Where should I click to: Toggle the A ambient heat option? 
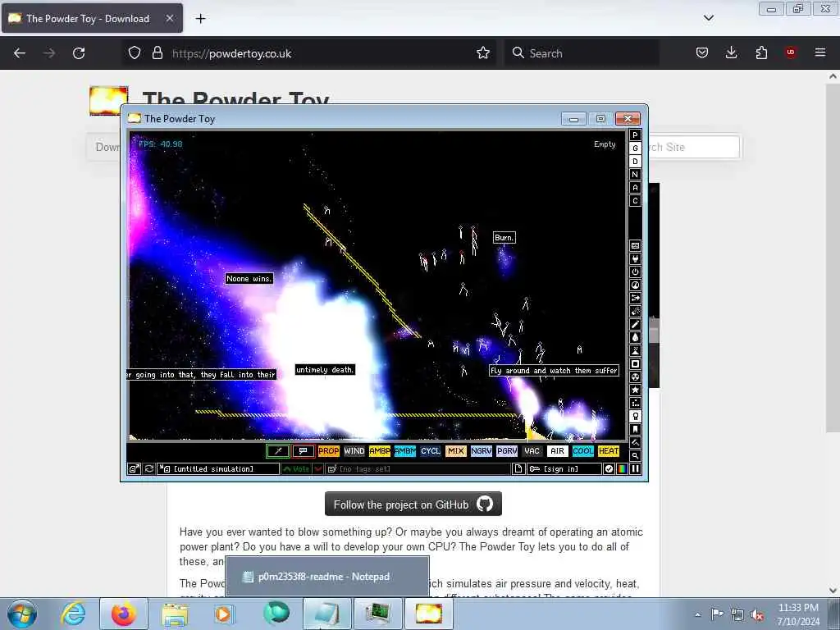(x=635, y=188)
